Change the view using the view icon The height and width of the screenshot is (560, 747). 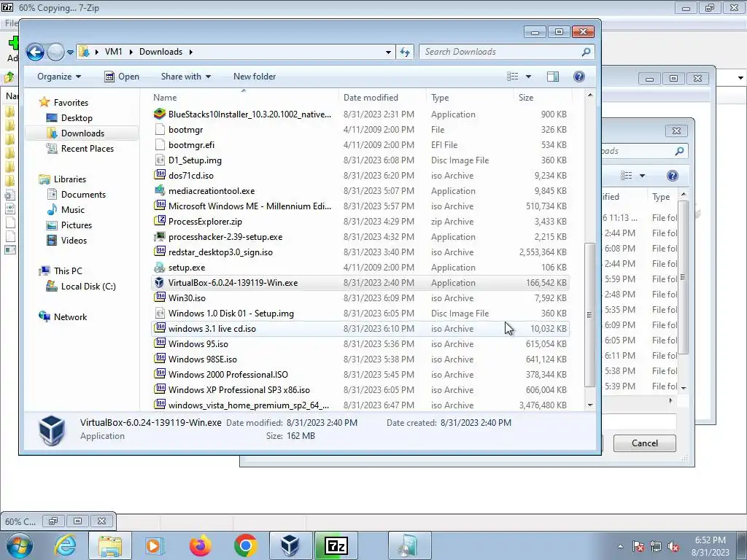(x=513, y=77)
